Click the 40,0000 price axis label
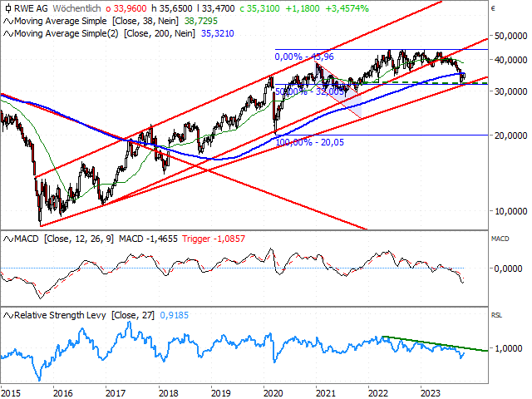 [x=510, y=60]
